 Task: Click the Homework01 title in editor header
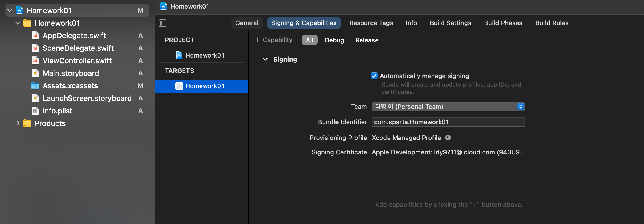tap(190, 6)
